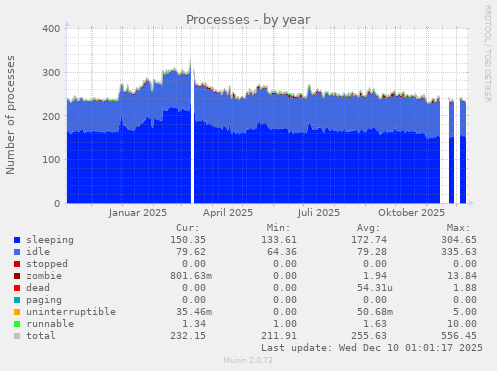The width and height of the screenshot is (497, 371).
Task: Click idle current value 79.62
Action: (x=191, y=252)
